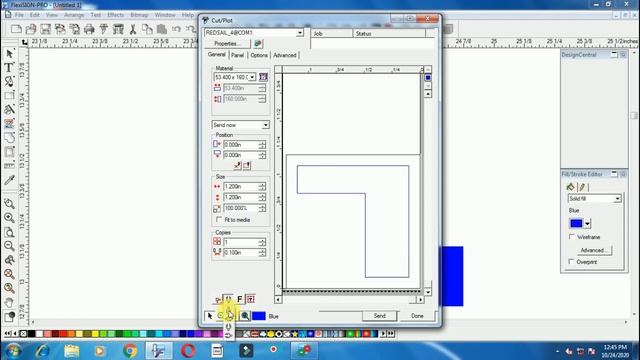Viewport: 640px width, 360px height.
Task: Pick the red swatch in bottom color palette
Action: [63, 334]
